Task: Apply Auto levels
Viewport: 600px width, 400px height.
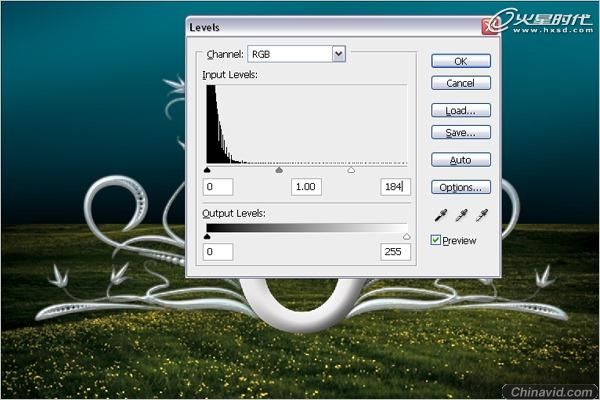Action: tap(461, 160)
